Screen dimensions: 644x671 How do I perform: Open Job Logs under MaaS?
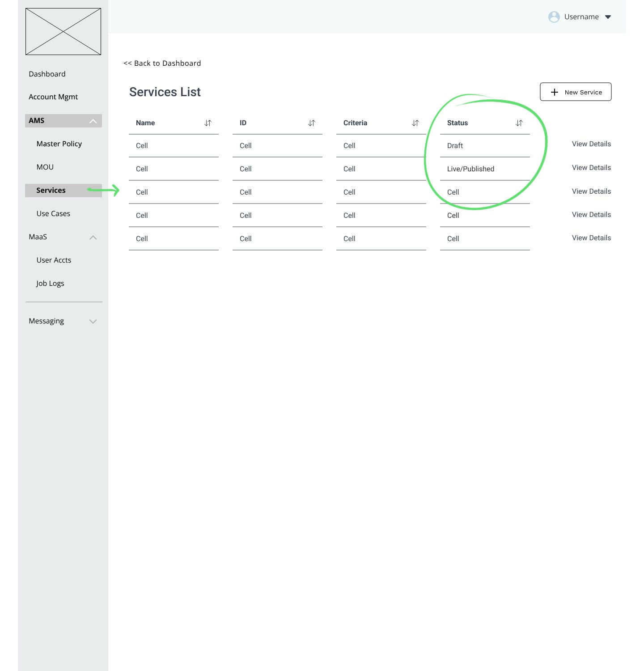click(x=50, y=283)
